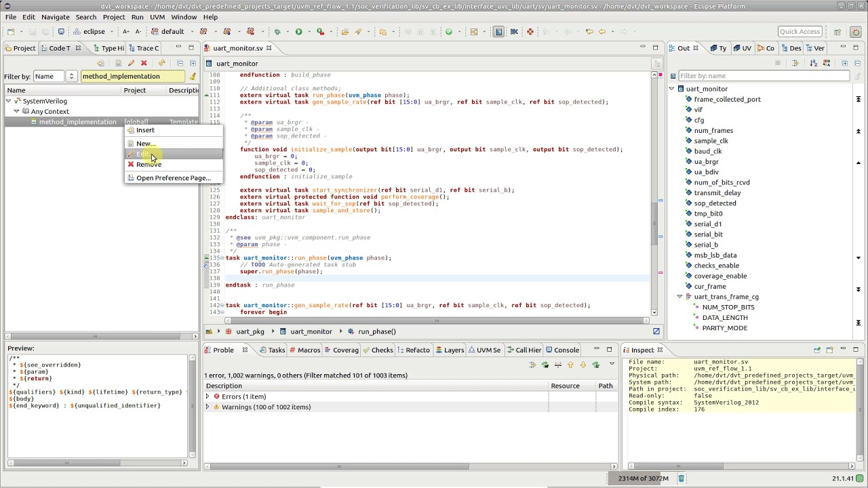Click the previous problem up arrow in Problems toolbar
The image size is (868, 488).
pyautogui.click(x=570, y=365)
